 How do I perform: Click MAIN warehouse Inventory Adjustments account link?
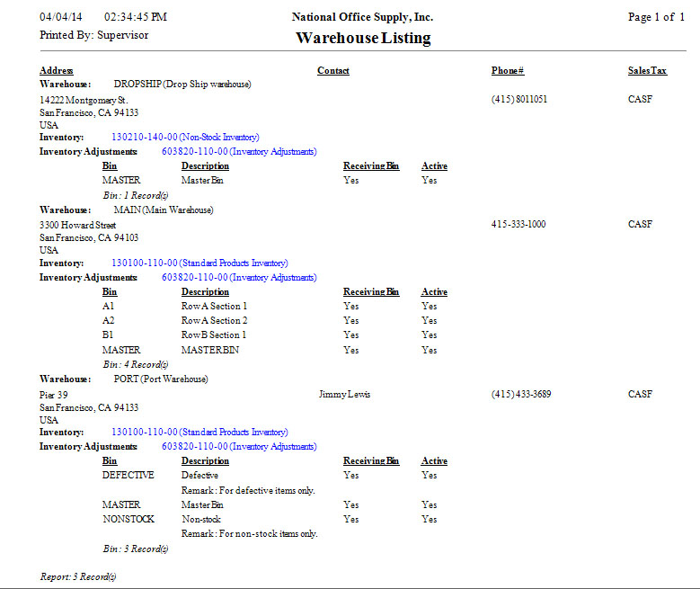238,278
